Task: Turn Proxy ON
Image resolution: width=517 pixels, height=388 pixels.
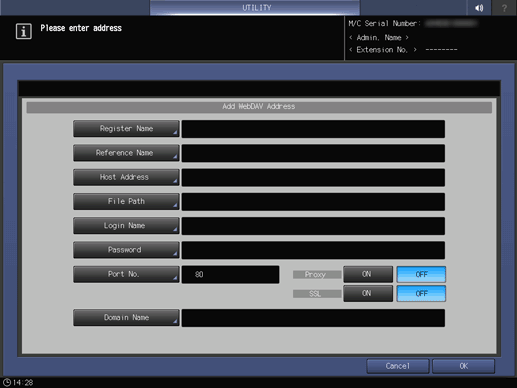Action: (368, 274)
